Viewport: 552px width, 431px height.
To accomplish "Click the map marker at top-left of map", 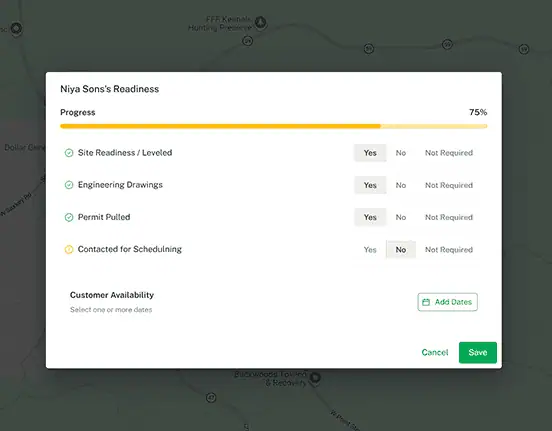I will click(16, 28).
